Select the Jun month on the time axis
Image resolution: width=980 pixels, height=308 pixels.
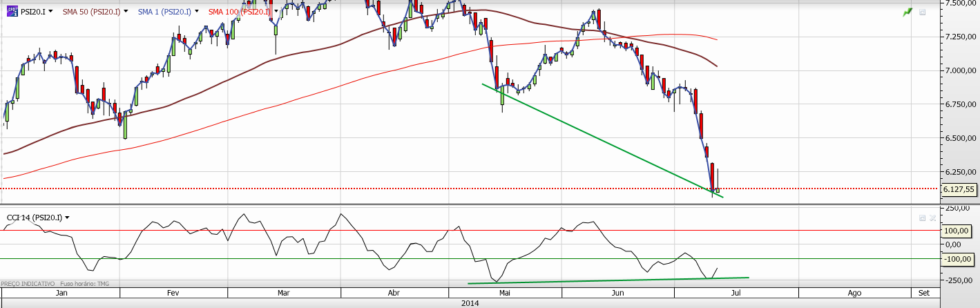pyautogui.click(x=618, y=293)
